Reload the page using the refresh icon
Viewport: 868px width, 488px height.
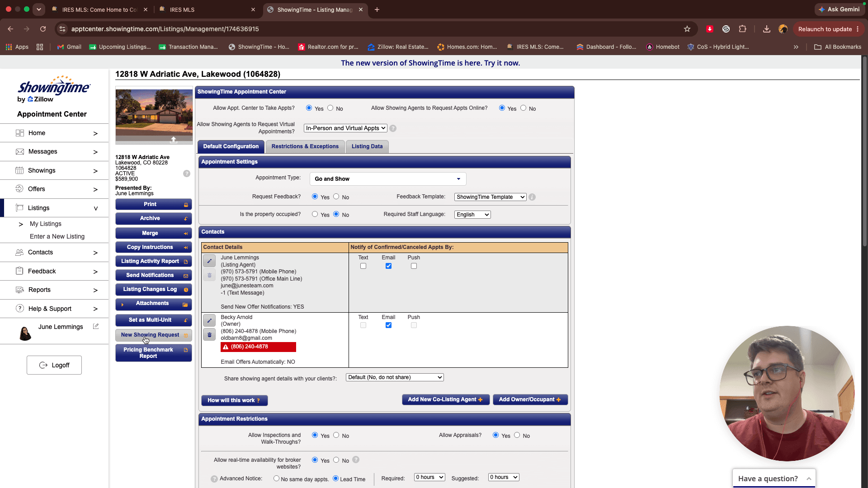coord(43,29)
